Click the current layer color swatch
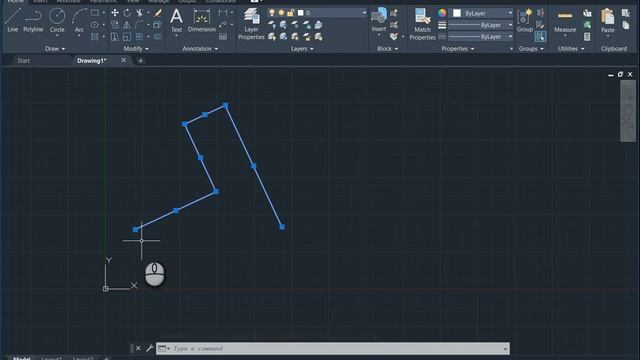640x360 pixels. (301, 13)
